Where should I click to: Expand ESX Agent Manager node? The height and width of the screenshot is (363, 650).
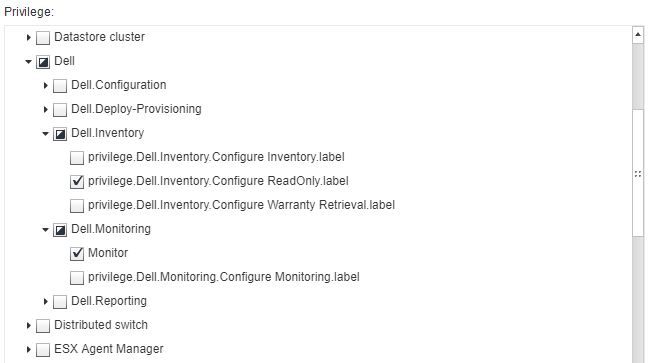[29, 350]
